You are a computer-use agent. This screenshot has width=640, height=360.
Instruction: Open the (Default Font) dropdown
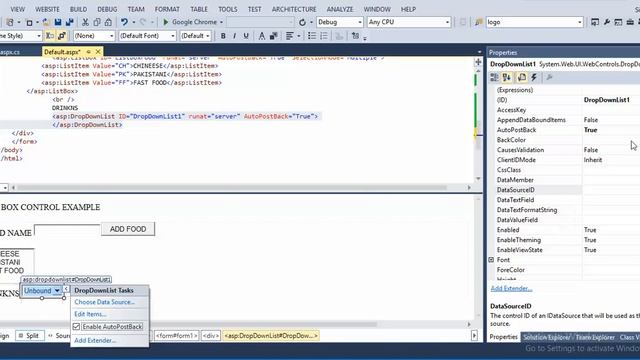pyautogui.click(x=147, y=36)
